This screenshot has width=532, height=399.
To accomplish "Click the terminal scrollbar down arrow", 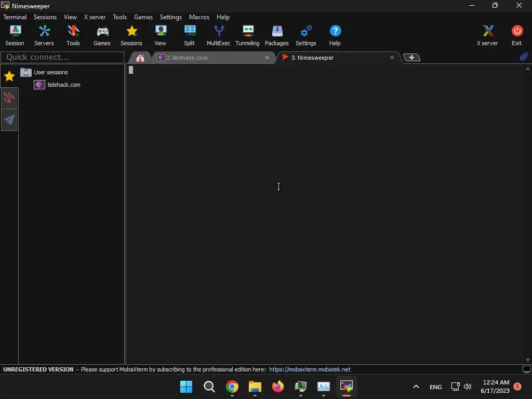I will [x=528, y=360].
